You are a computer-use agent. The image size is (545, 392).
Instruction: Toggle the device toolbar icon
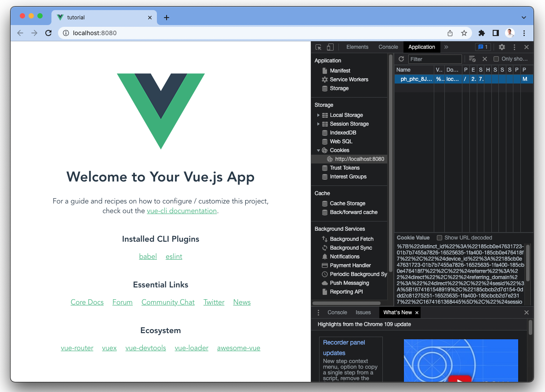tap(330, 47)
